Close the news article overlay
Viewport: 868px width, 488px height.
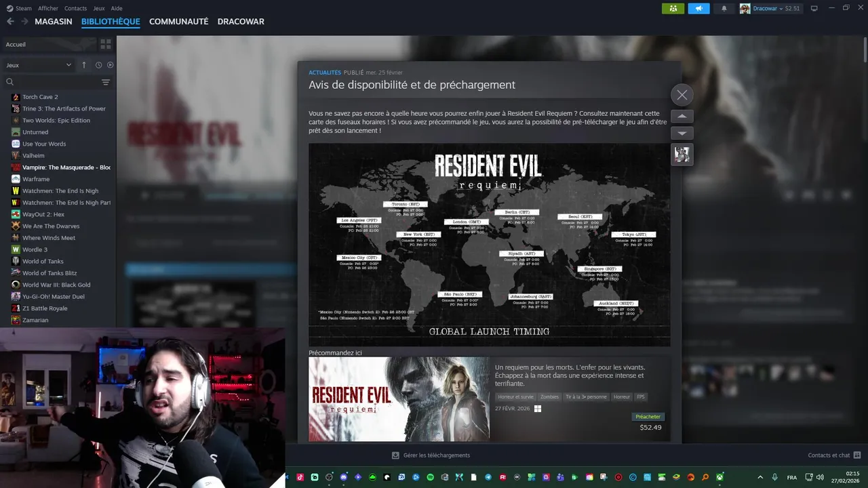coord(682,95)
